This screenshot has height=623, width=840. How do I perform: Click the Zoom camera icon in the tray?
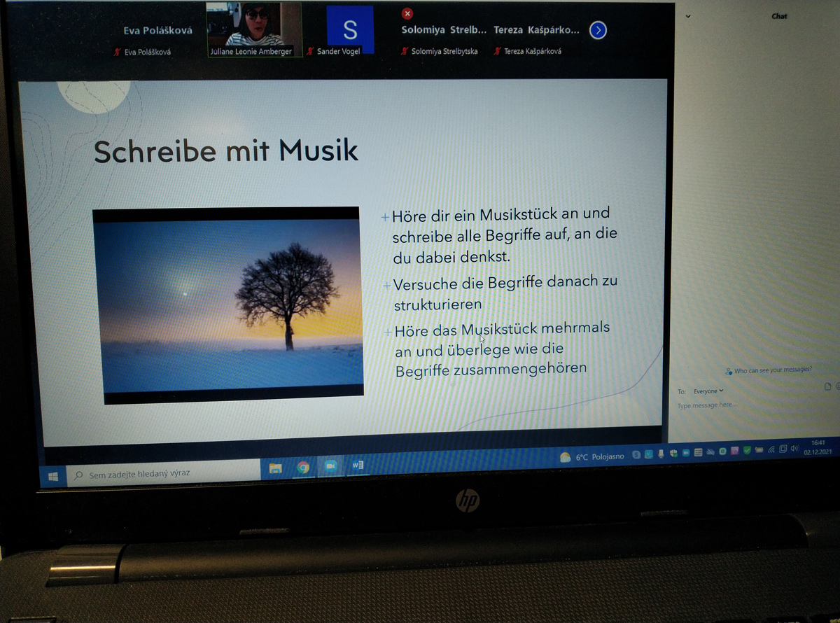pos(686,452)
